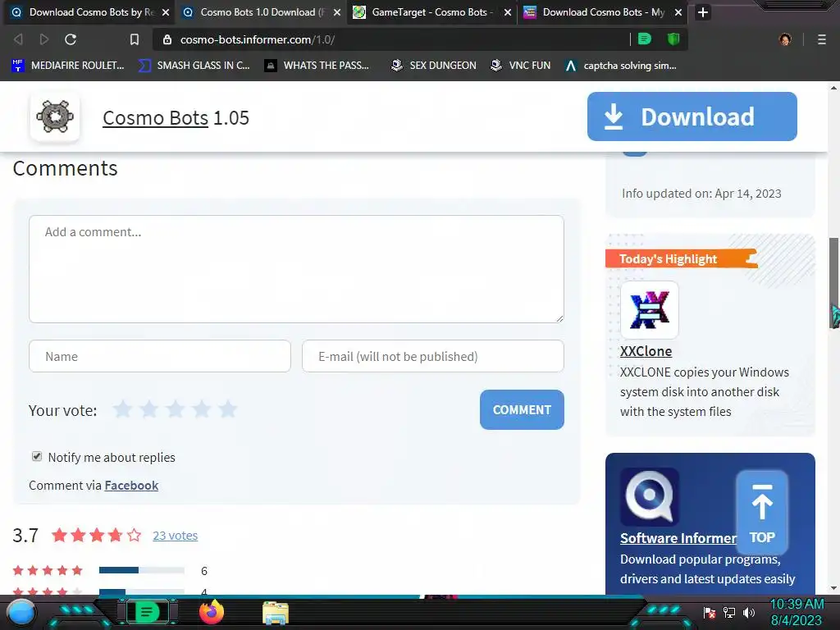Go forward with the browser forward arrow
840x630 pixels.
point(44,39)
